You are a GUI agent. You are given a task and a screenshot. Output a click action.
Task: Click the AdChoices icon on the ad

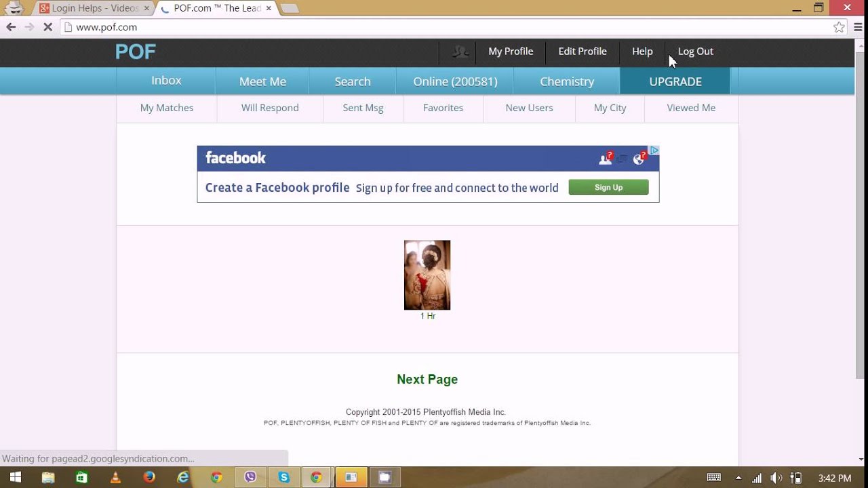click(x=654, y=150)
